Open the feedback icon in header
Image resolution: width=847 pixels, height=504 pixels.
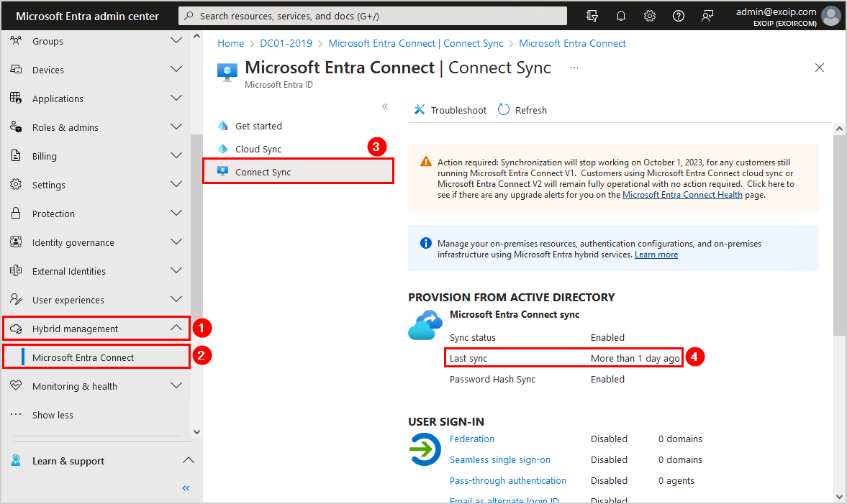coord(707,16)
